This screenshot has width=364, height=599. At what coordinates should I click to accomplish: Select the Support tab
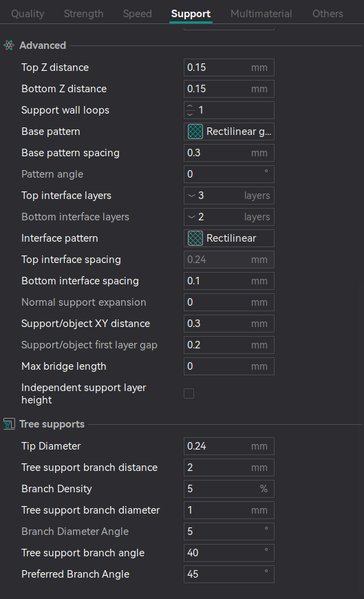pos(191,14)
